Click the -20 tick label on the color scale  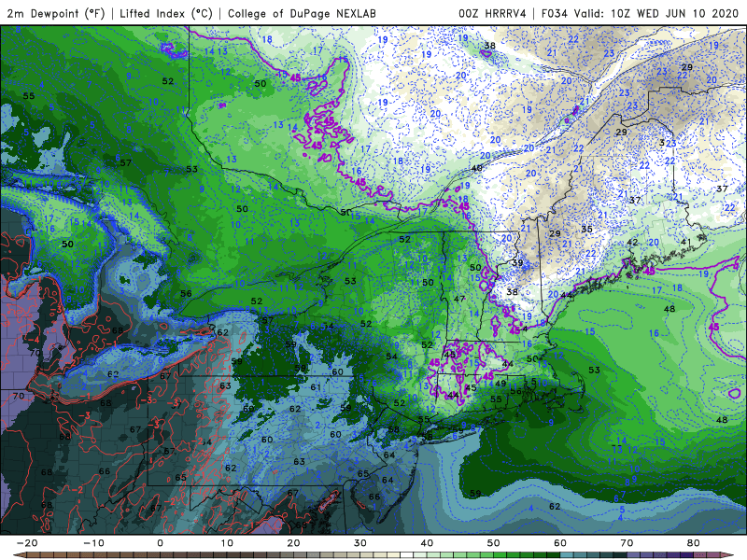[27, 543]
